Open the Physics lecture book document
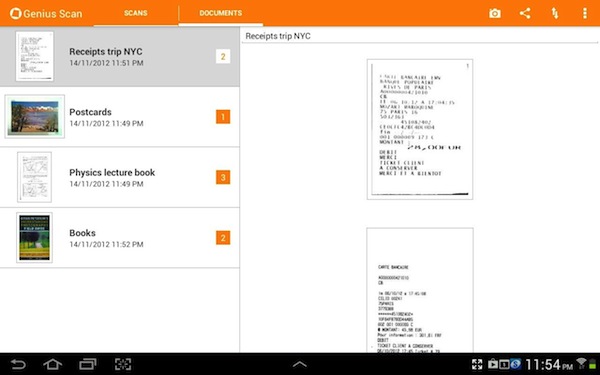 (120, 178)
